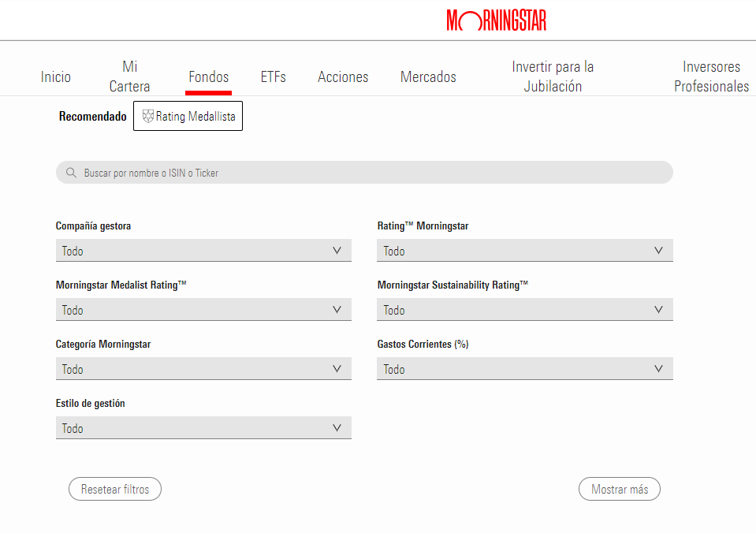Open the Morningstar Medalist Rating dropdown
Screen dimensions: 756x533
tap(203, 310)
